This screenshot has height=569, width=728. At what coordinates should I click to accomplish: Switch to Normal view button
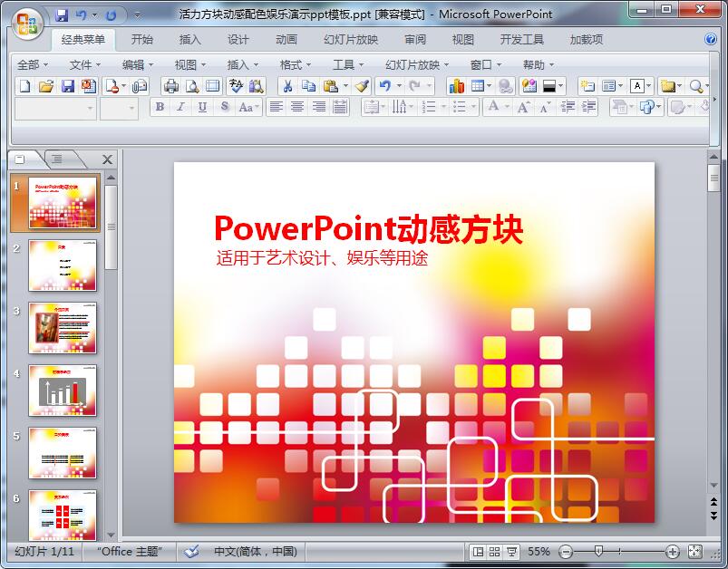pos(477,552)
